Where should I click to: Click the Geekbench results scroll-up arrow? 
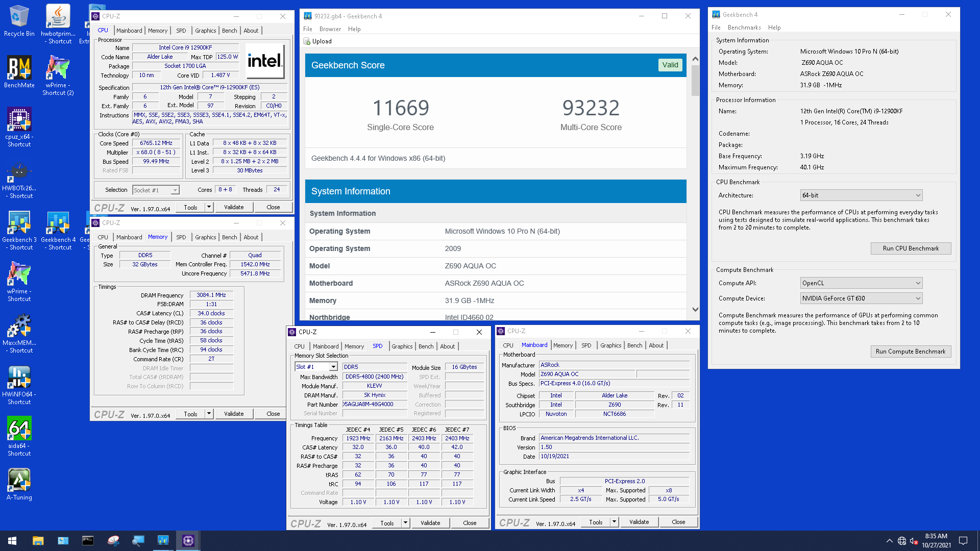(695, 59)
